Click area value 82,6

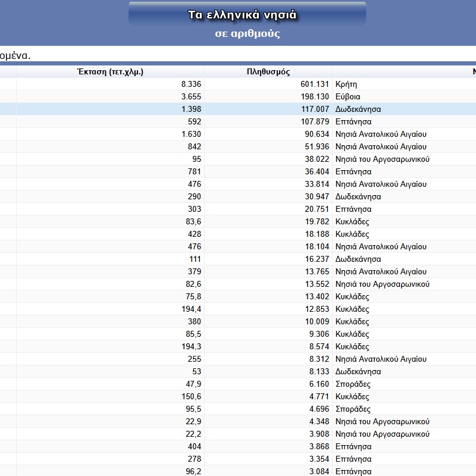(193, 284)
